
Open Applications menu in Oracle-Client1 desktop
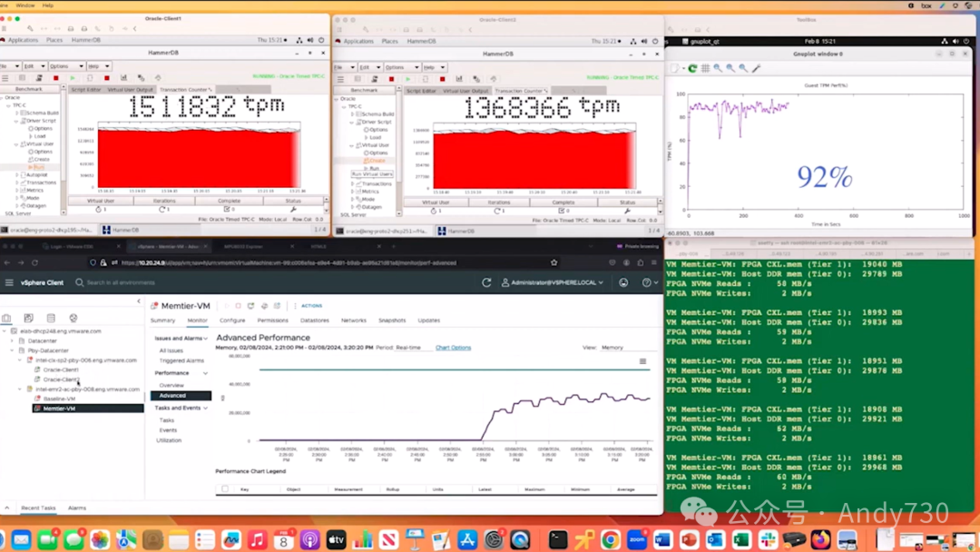tap(23, 40)
